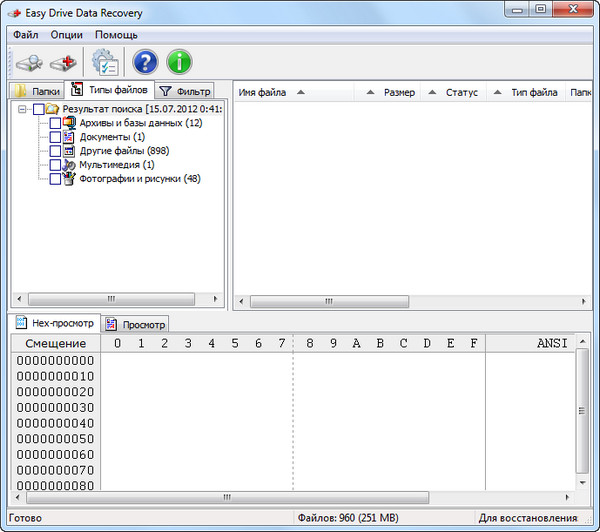Sort by the Имя файла column header
The height and width of the screenshot is (532, 600).
[262, 92]
